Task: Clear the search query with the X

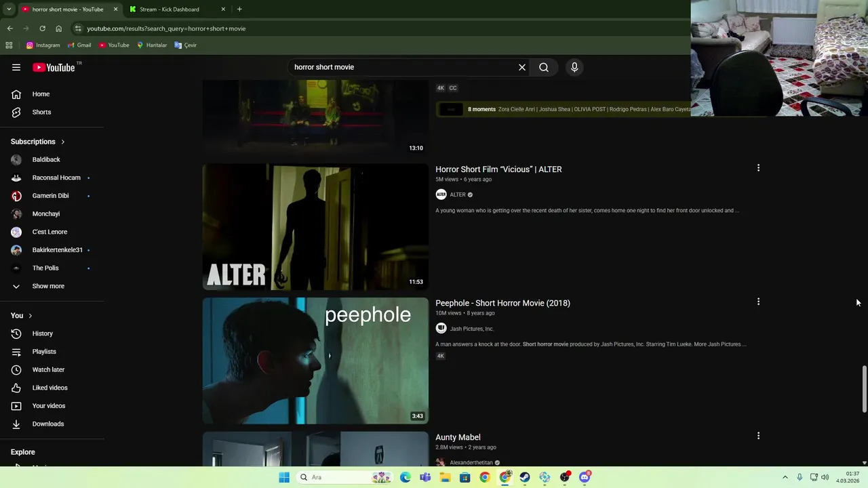Action: [522, 67]
